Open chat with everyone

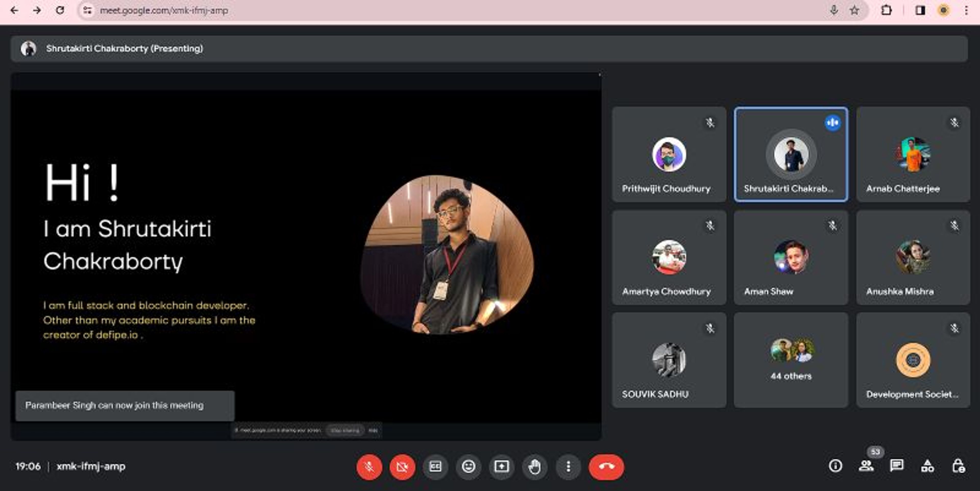point(897,465)
